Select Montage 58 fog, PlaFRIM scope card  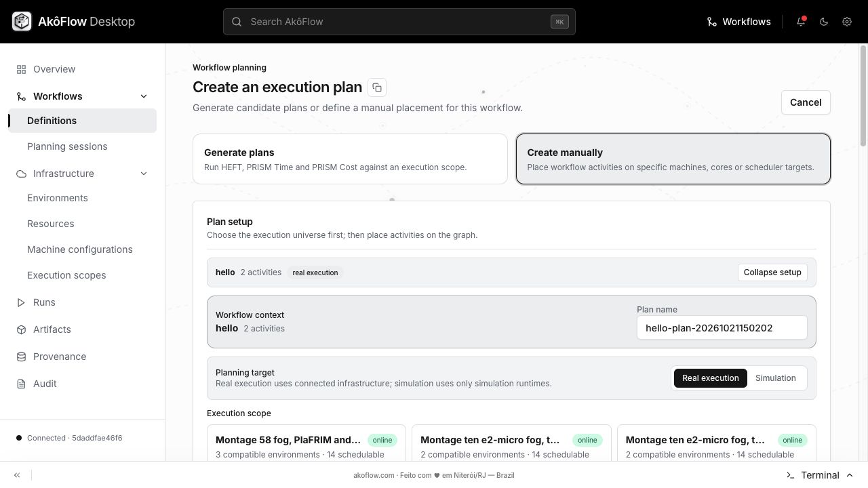(307, 443)
